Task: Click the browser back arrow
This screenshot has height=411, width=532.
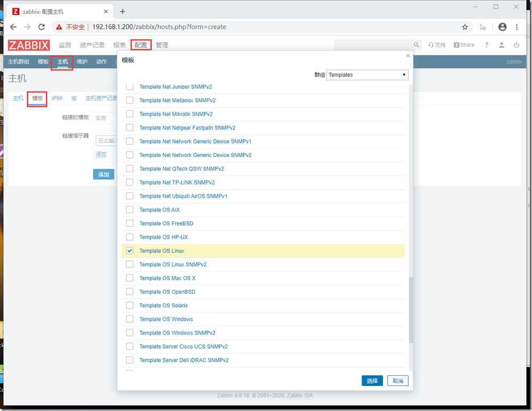Action: point(13,27)
